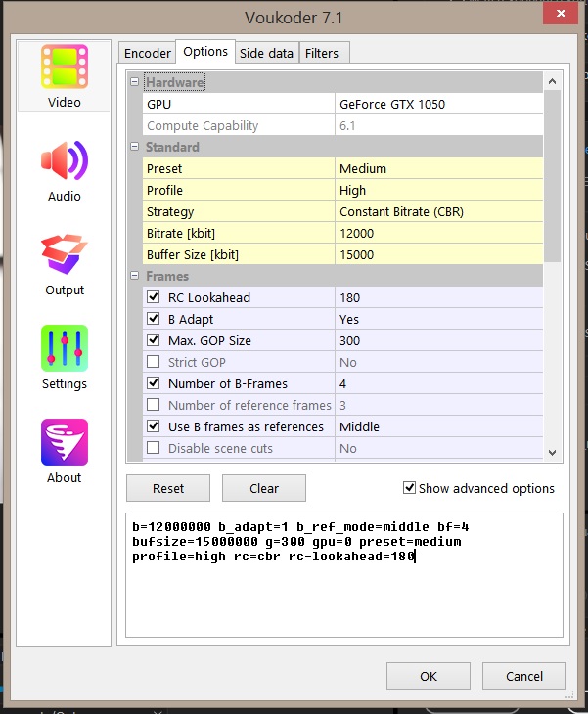The image size is (588, 714).
Task: Disable Show advanced options checkbox
Action: coord(410,488)
